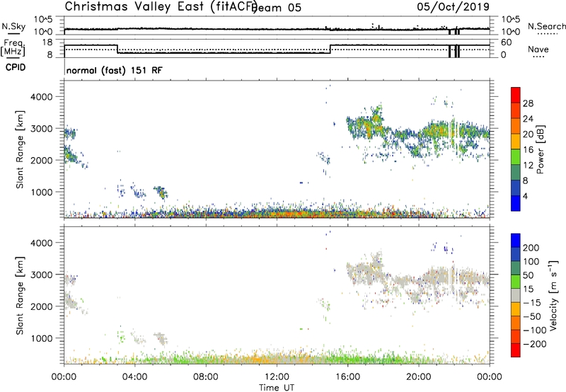The height and width of the screenshot is (392, 566).
Task: Click the power panel 'Slant Range [km]' axis label
Action: [x=20, y=149]
